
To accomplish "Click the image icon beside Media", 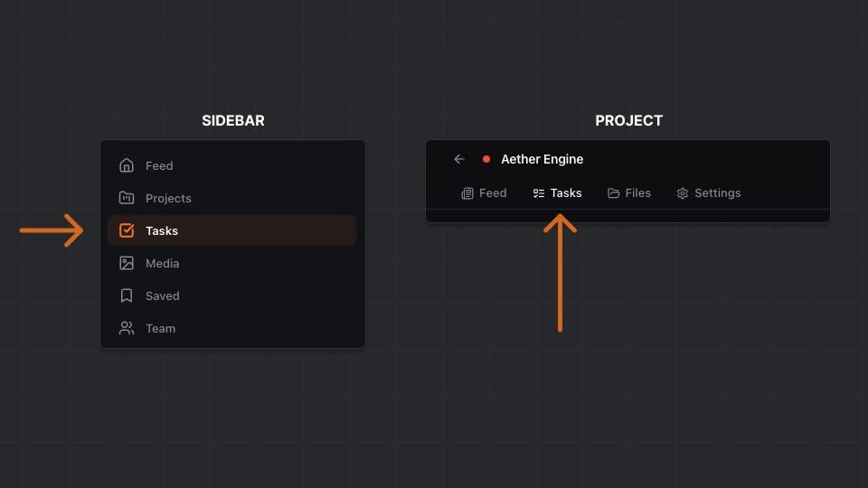I will (127, 263).
